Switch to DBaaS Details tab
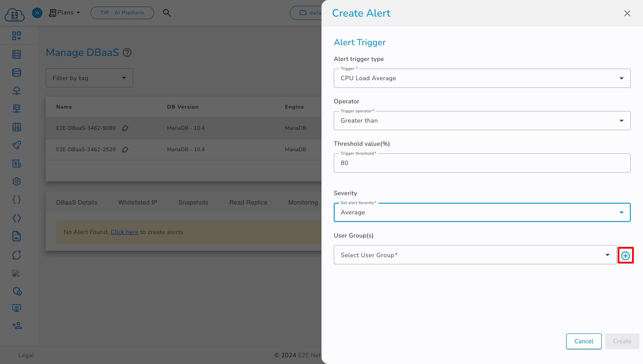643x364 pixels. tap(77, 203)
